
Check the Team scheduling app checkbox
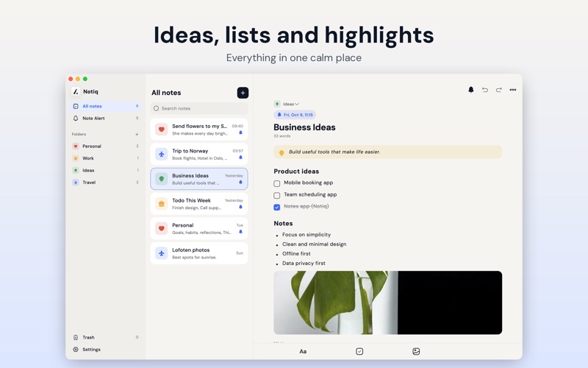coord(277,195)
